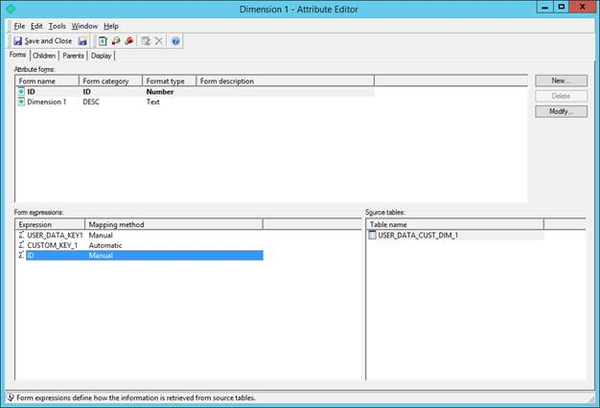Open the Tools menu

pos(57,25)
